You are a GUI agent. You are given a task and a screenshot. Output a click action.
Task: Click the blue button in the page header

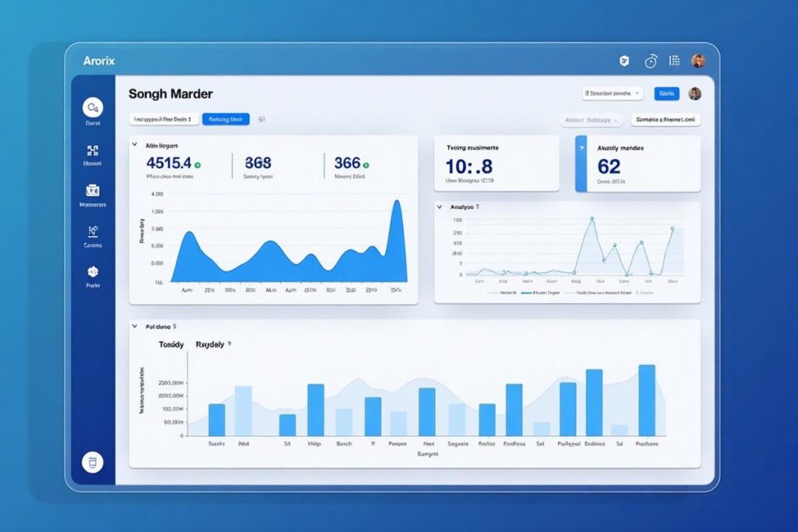(666, 93)
